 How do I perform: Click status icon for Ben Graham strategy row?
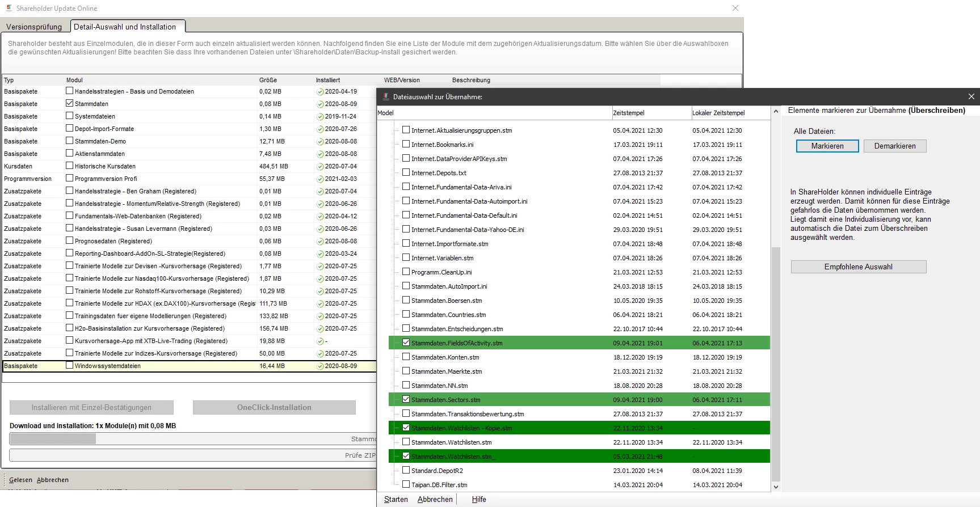[320, 192]
